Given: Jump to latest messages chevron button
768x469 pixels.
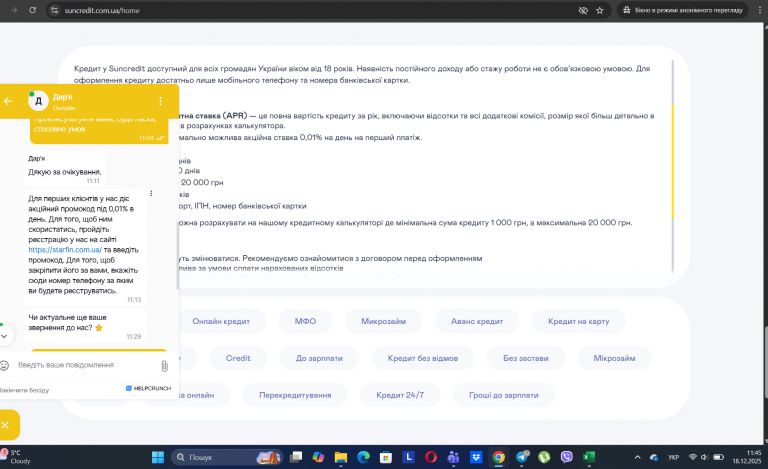Looking at the screenshot, I should coord(4,336).
